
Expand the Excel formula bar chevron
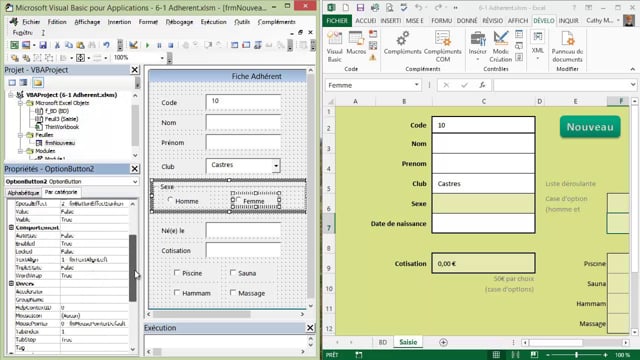pos(633,85)
